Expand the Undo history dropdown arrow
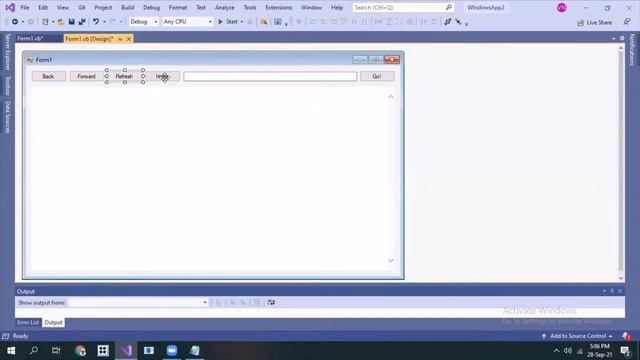 (x=104, y=22)
